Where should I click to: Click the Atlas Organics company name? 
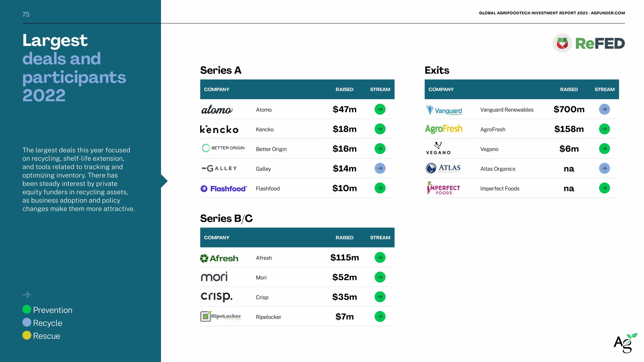tap(498, 169)
